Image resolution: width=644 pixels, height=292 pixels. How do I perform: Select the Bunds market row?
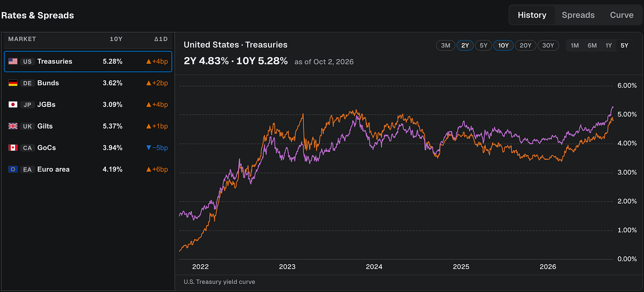88,83
